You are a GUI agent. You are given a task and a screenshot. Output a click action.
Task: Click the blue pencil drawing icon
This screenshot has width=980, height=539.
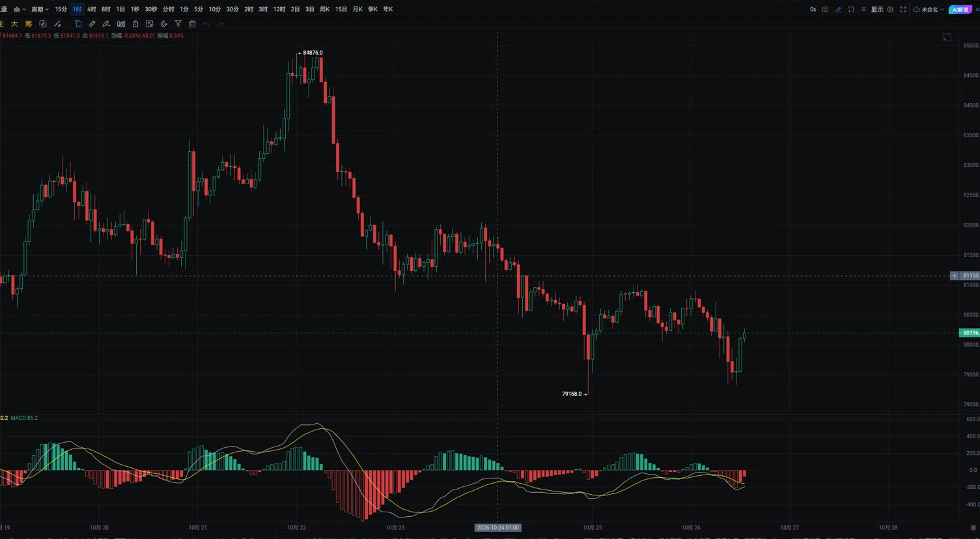coord(838,10)
